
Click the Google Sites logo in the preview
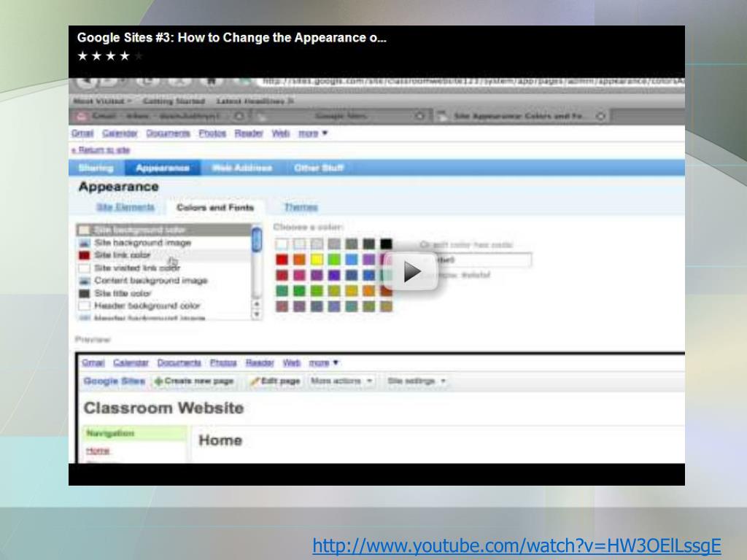click(x=114, y=381)
